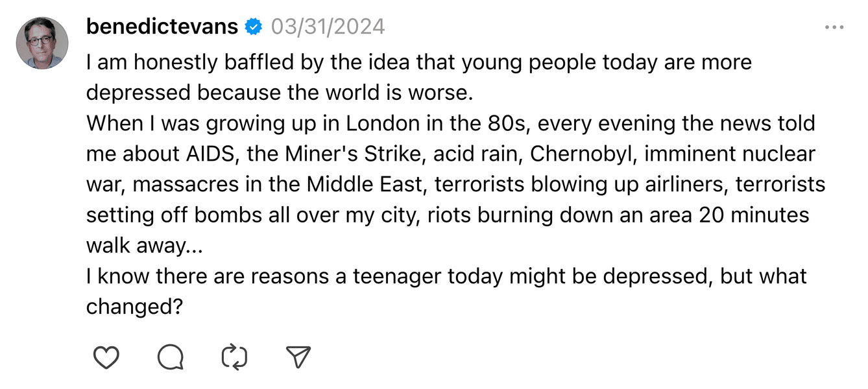Open post permalink via 03/31/2024 date
The height and width of the screenshot is (389, 868).
(x=328, y=27)
